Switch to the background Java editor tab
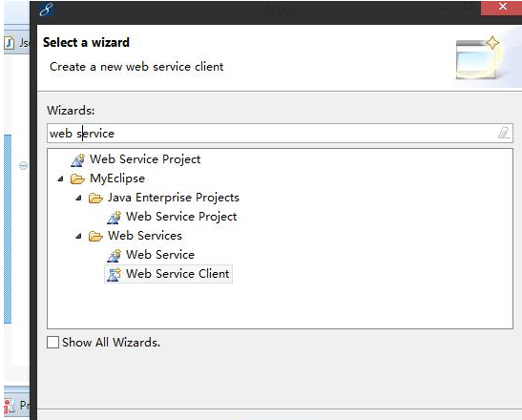Screen dimensions: 522x420 coord(16,43)
